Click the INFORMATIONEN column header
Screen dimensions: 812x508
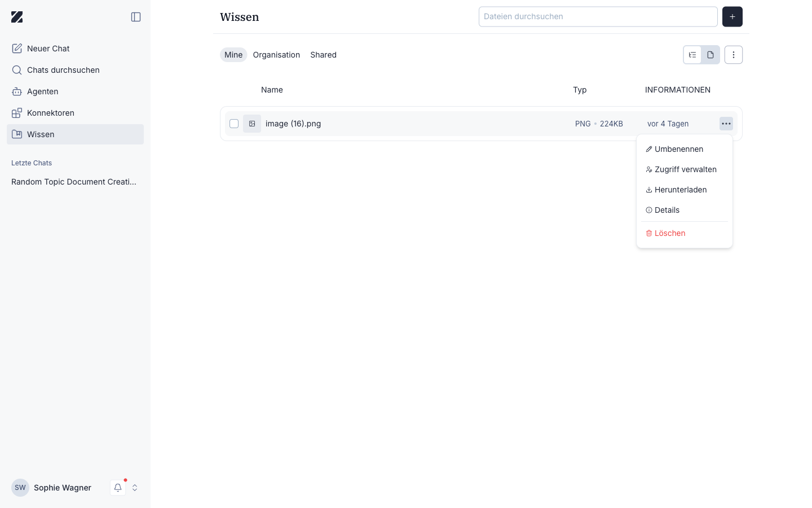tap(678, 90)
